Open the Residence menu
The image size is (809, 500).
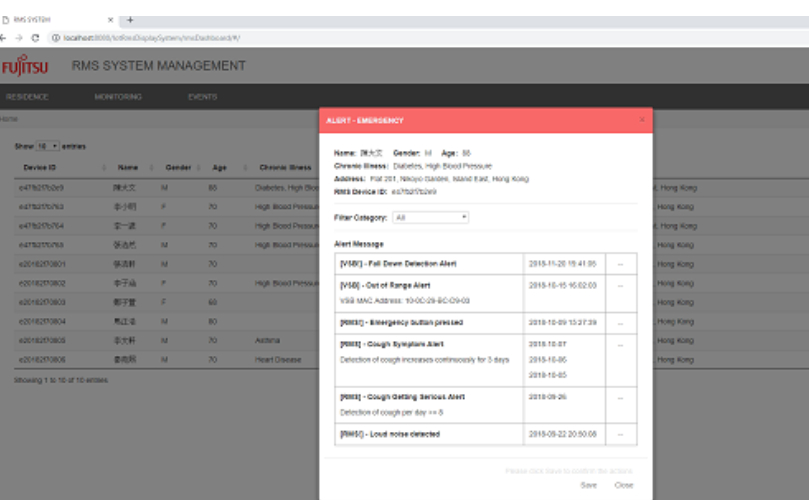click(x=27, y=97)
